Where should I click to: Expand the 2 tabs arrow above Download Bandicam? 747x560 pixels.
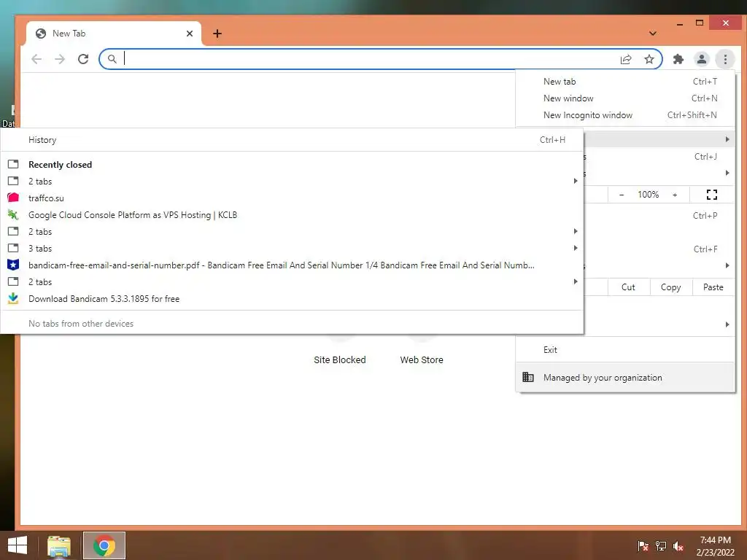(576, 281)
